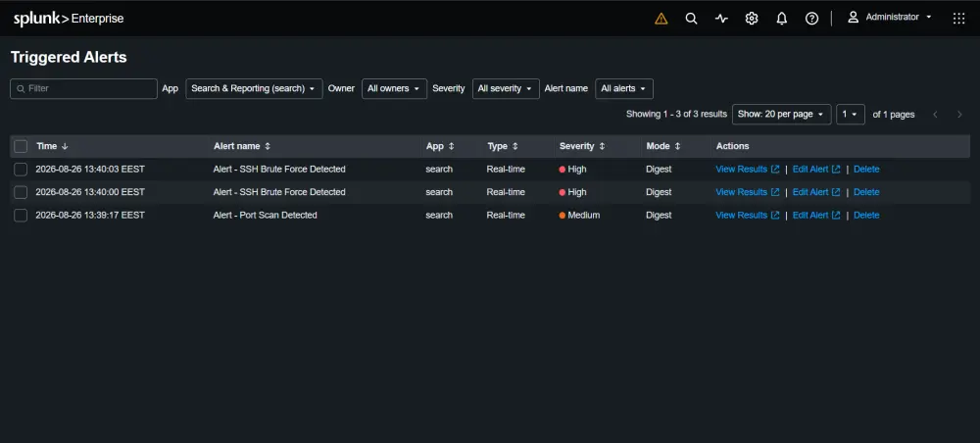
Task: Click the Filter text field
Action: tap(83, 89)
